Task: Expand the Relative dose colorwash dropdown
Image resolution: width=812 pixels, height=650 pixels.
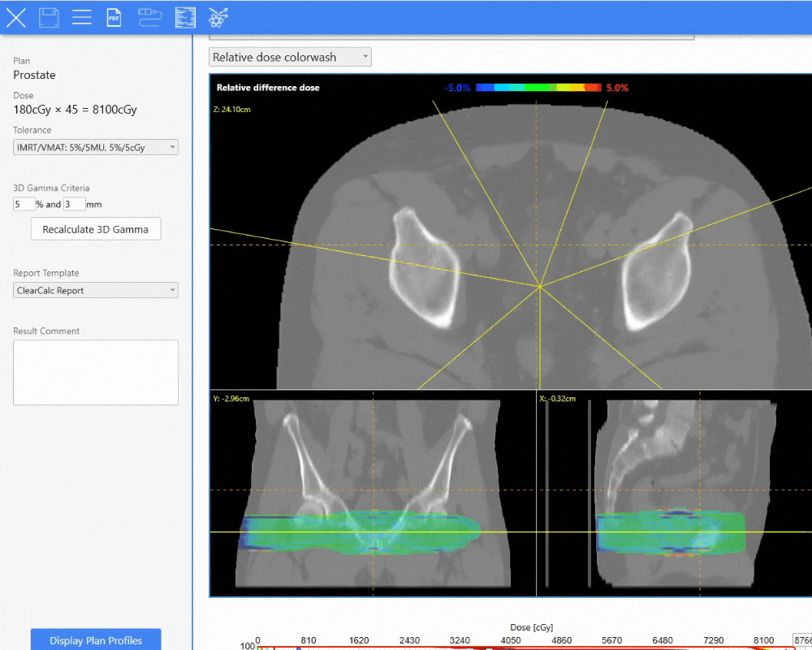Action: [x=290, y=58]
